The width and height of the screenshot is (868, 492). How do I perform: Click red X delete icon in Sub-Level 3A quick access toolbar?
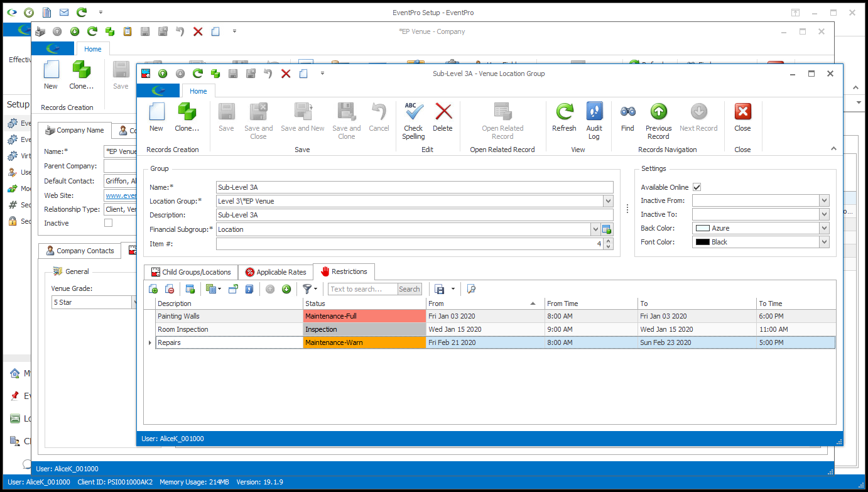point(286,74)
